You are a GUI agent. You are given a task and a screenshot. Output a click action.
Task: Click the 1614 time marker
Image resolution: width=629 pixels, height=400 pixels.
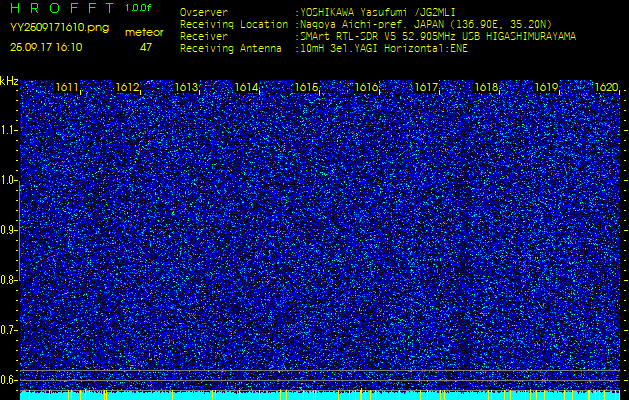pyautogui.click(x=246, y=87)
